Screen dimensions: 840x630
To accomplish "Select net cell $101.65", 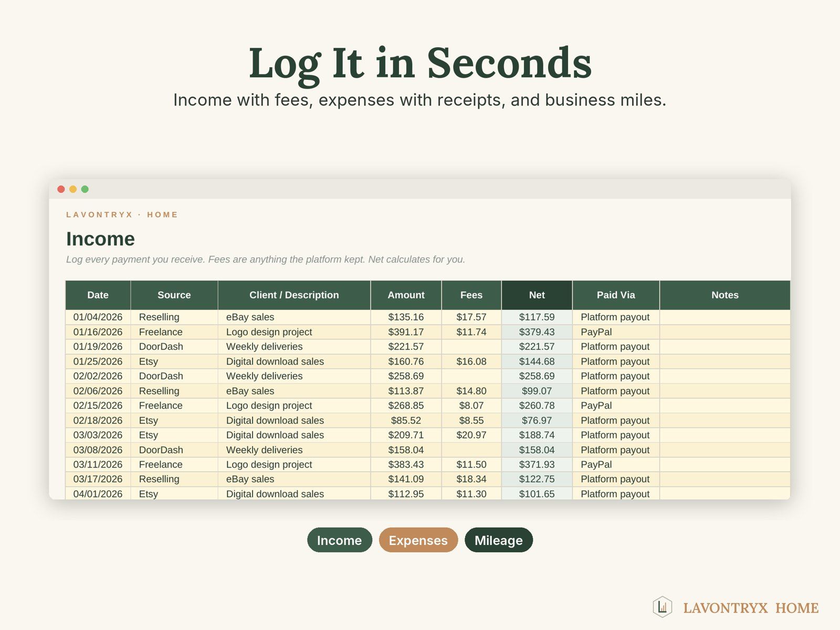I will click(x=537, y=493).
